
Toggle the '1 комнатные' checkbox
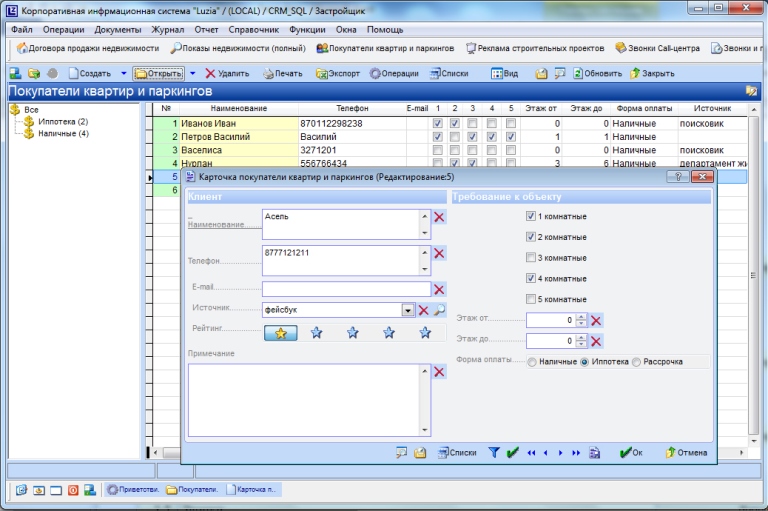click(530, 216)
